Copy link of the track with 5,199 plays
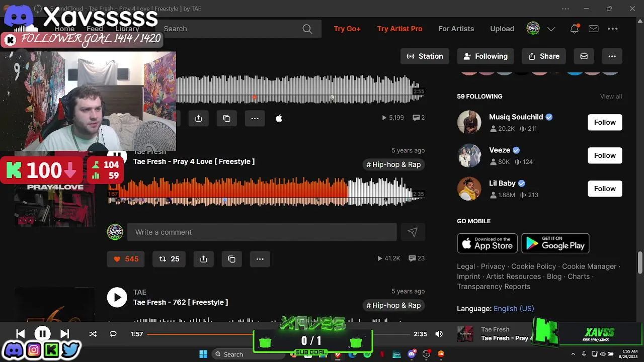 (227, 118)
